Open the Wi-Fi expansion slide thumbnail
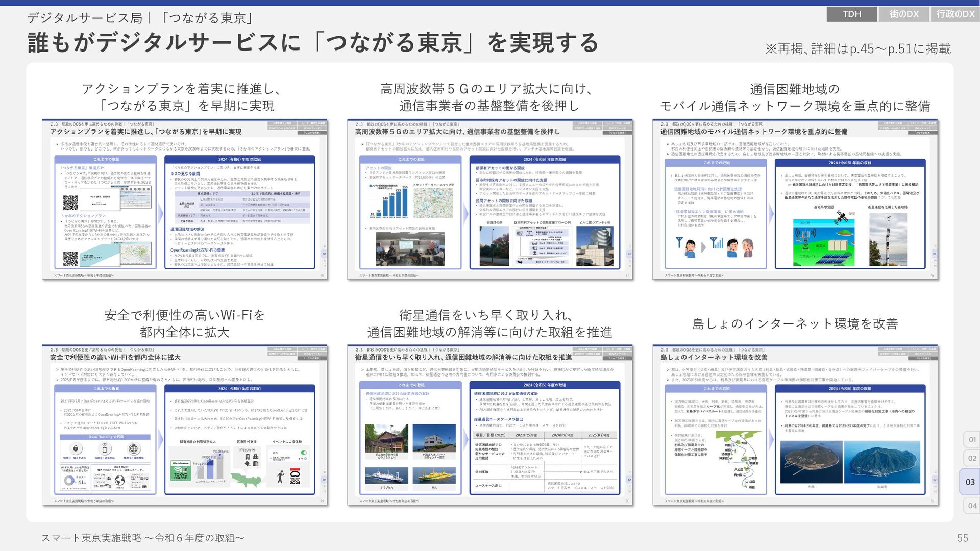980x551 pixels. pos(185,425)
